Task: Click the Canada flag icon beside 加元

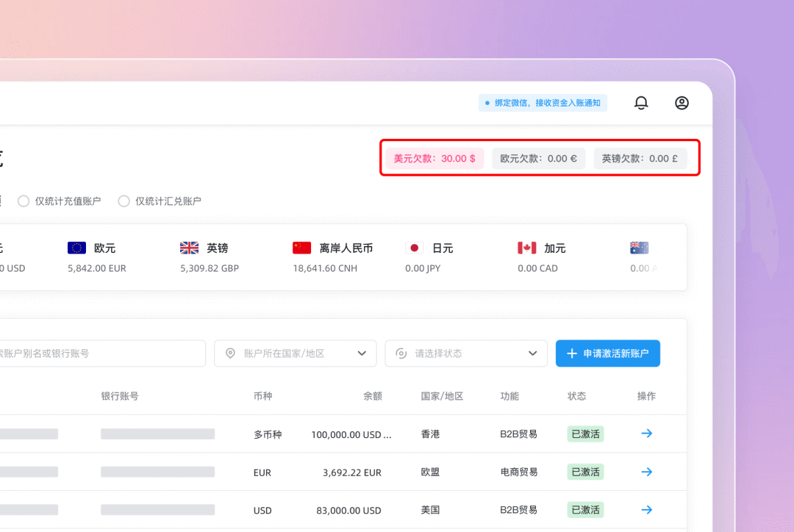Action: click(x=524, y=248)
